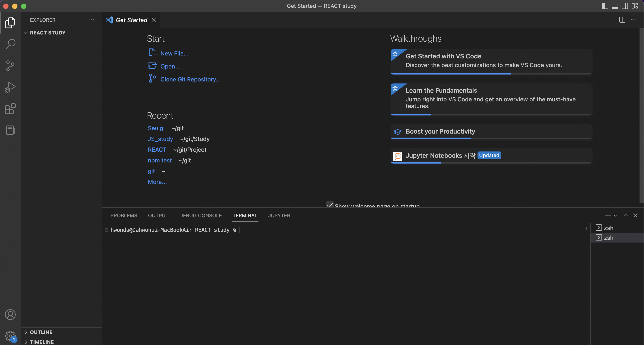644x345 pixels.
Task: Open the notebook icon in activity bar
Action: [10, 130]
